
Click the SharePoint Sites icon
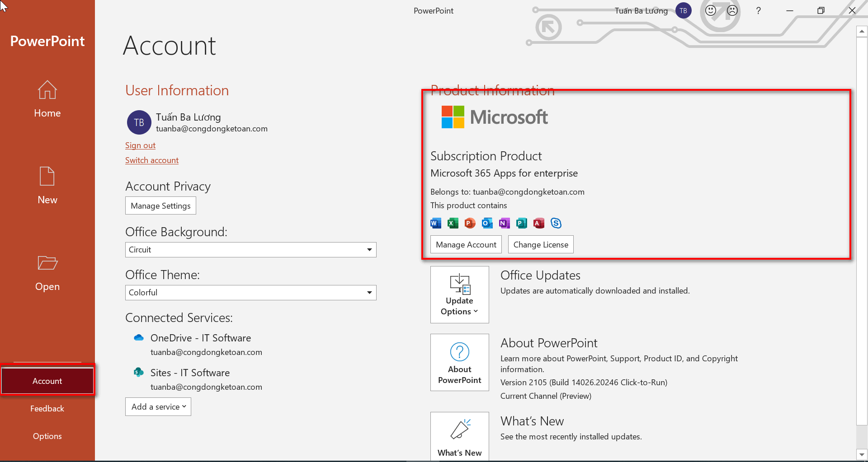(139, 372)
